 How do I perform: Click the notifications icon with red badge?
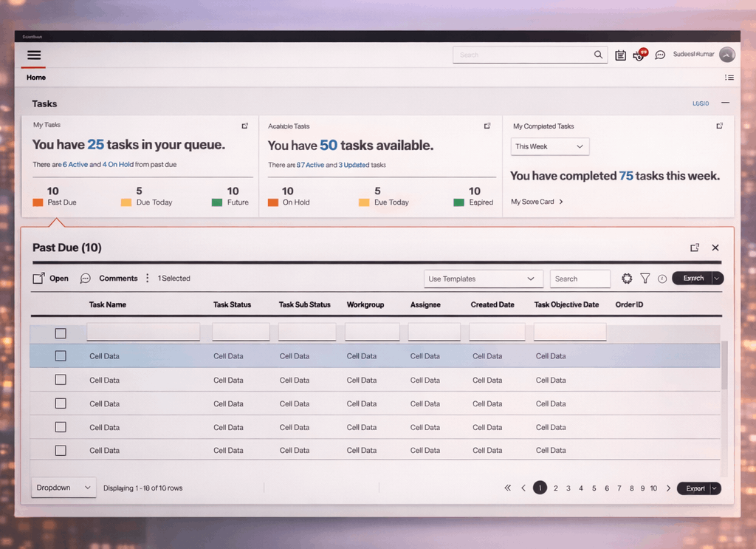pyautogui.click(x=639, y=55)
